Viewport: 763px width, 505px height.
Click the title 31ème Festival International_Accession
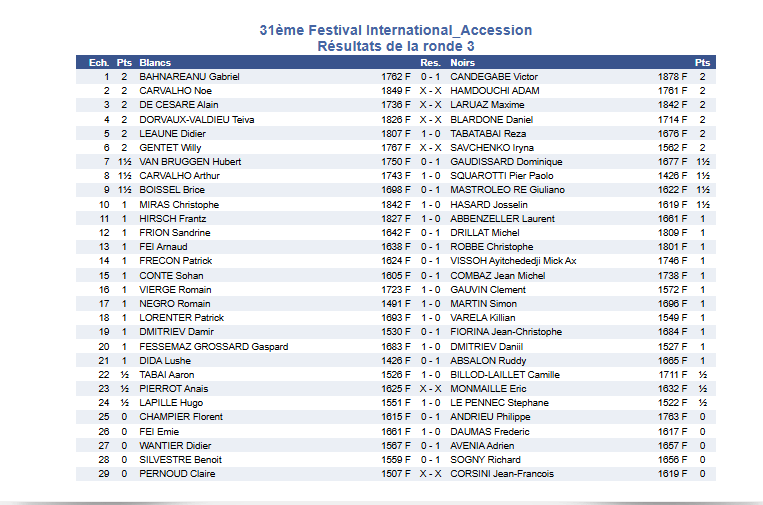coord(395,31)
